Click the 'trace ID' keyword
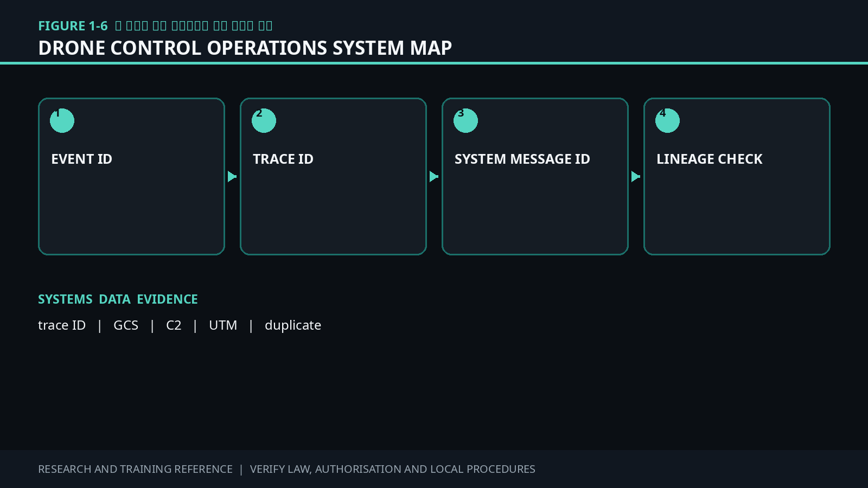Viewport: 868px width, 488px height. 62,325
